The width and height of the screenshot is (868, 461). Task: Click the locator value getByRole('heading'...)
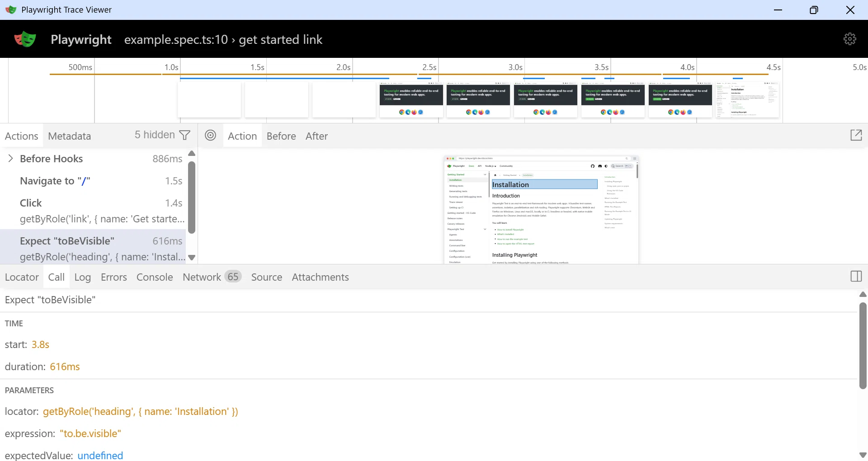pyautogui.click(x=141, y=411)
